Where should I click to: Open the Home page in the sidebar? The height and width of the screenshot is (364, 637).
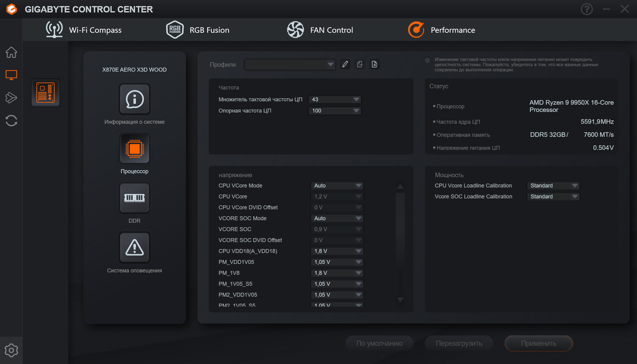point(11,53)
